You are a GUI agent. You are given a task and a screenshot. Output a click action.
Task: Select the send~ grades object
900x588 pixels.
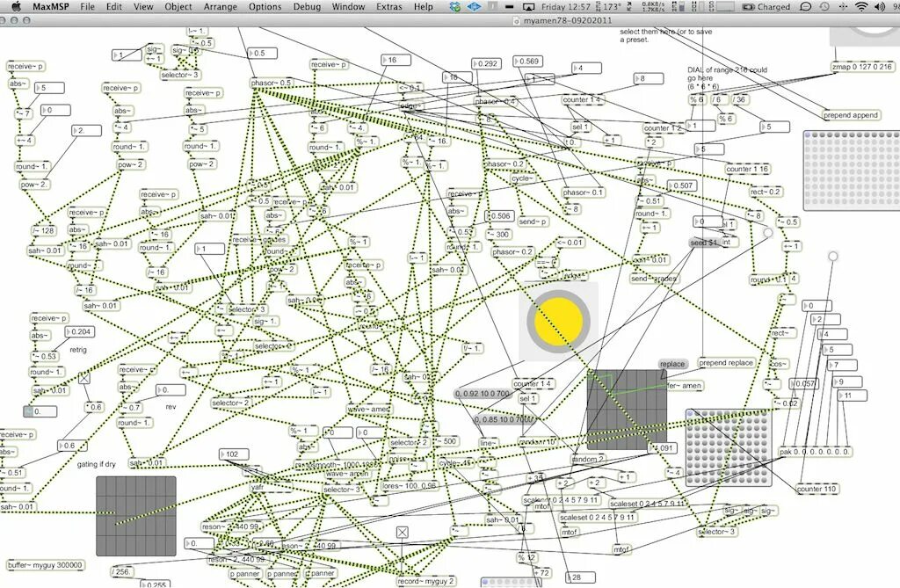click(654, 279)
